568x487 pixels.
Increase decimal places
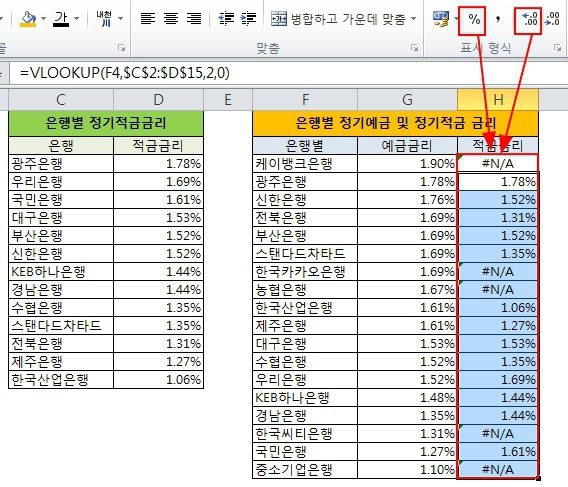coord(530,19)
